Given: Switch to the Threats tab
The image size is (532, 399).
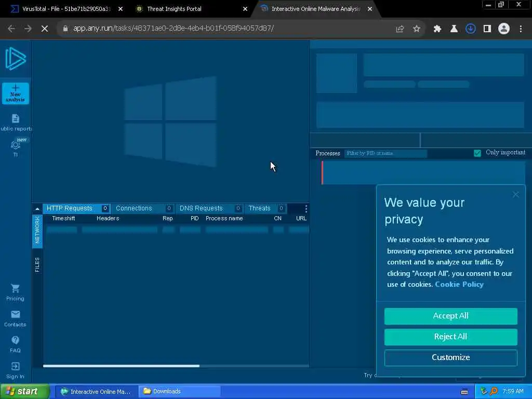Looking at the screenshot, I should (265, 208).
